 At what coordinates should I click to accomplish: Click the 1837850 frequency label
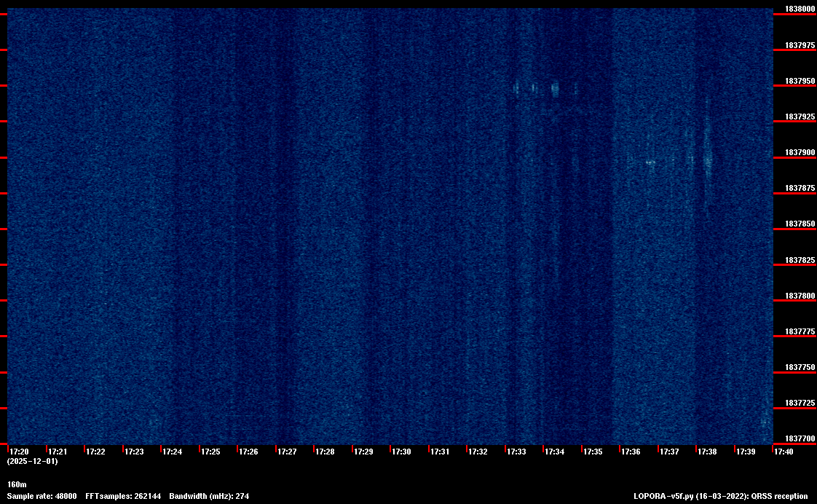800,224
